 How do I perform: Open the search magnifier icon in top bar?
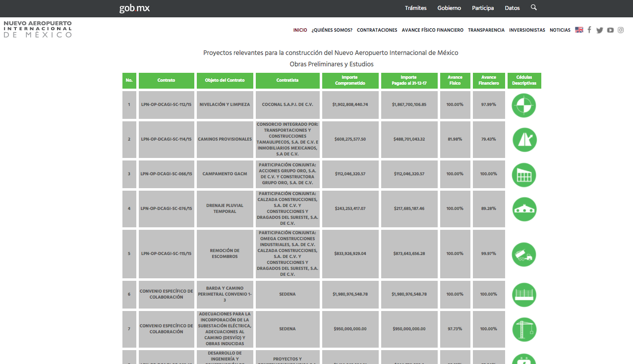click(533, 7)
